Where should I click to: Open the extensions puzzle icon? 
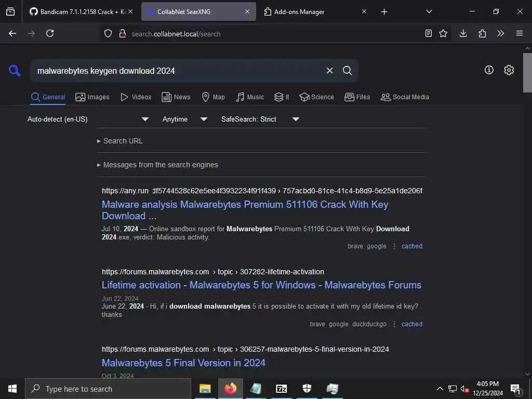tap(482, 33)
